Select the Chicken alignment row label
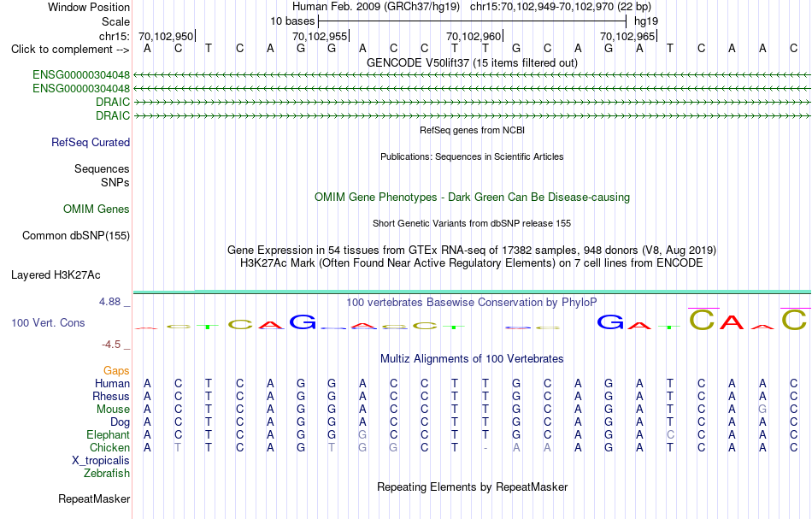This screenshot has height=519, width=812. coord(109,448)
